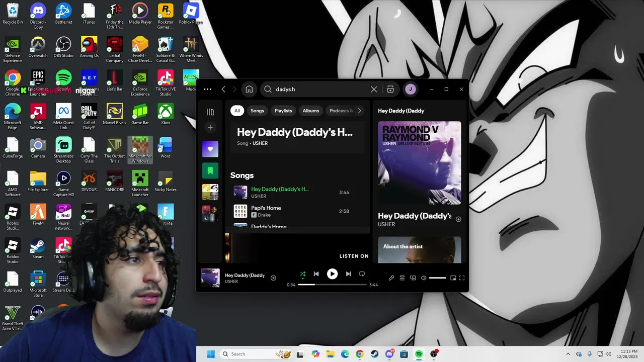Toggle shuffle in the player

pos(303,274)
